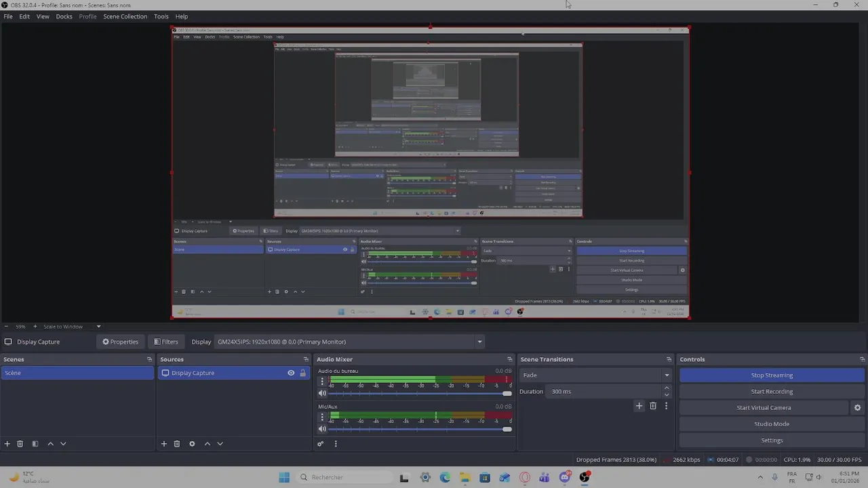Delete selected source with the trash icon

(177, 444)
